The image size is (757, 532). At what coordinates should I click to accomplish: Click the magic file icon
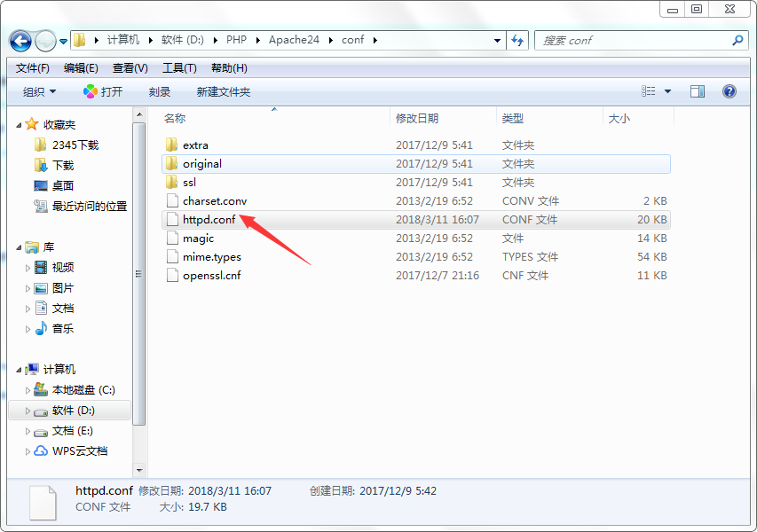point(172,238)
